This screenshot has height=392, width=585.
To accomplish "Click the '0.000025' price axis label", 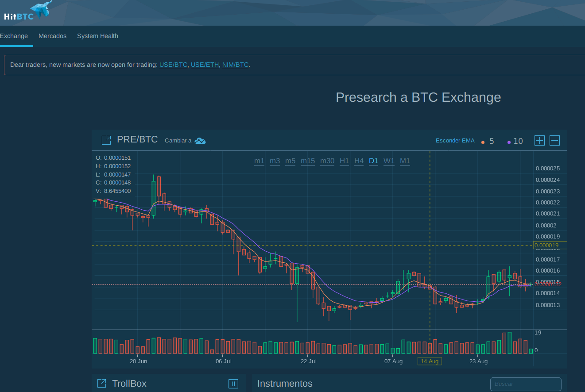I will point(548,169).
